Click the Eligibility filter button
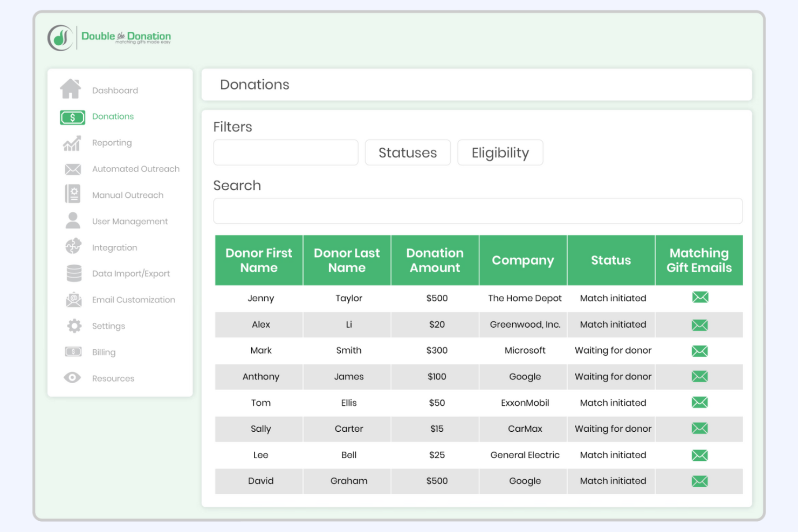This screenshot has width=798, height=532. pos(500,153)
